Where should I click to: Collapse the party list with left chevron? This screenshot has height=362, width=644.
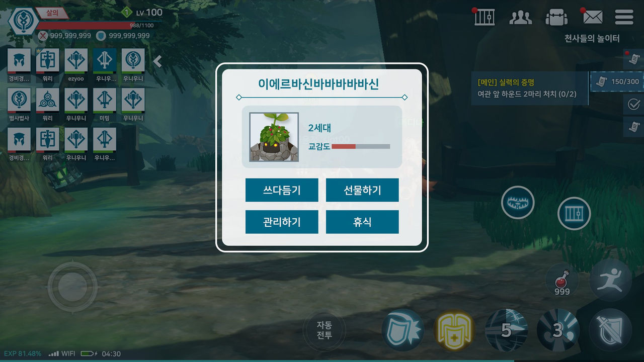coord(157,61)
